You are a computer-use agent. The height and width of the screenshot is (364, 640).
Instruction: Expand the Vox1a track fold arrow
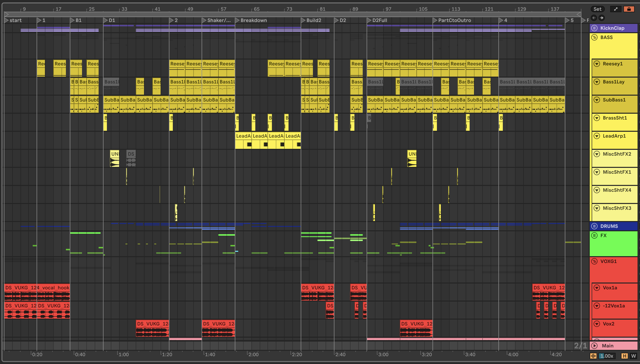[597, 287]
